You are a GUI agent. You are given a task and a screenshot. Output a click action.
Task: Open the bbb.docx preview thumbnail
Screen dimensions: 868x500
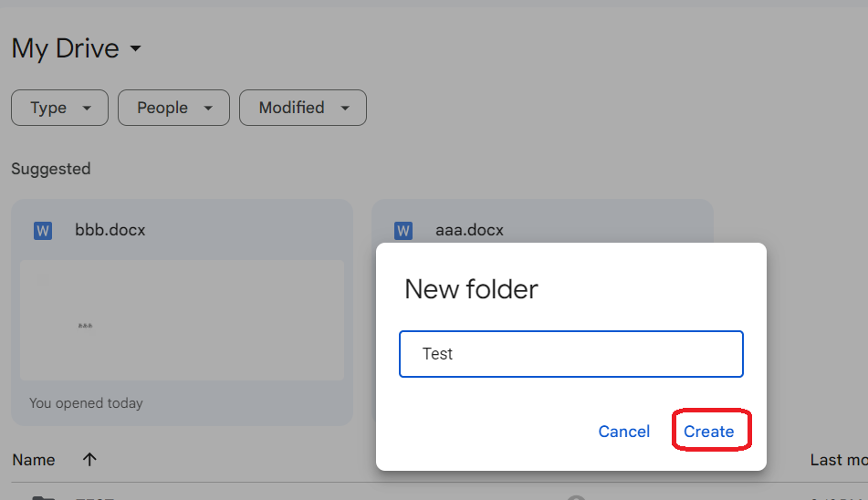(183, 320)
